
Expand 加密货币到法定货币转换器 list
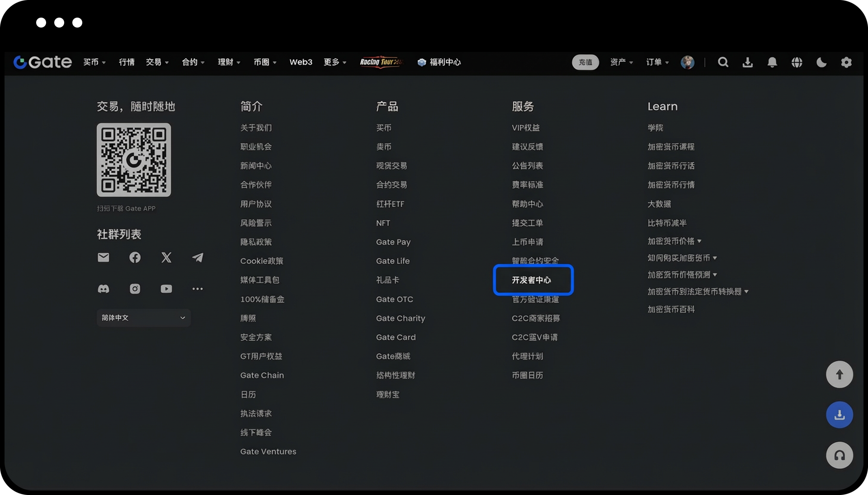[x=698, y=292]
